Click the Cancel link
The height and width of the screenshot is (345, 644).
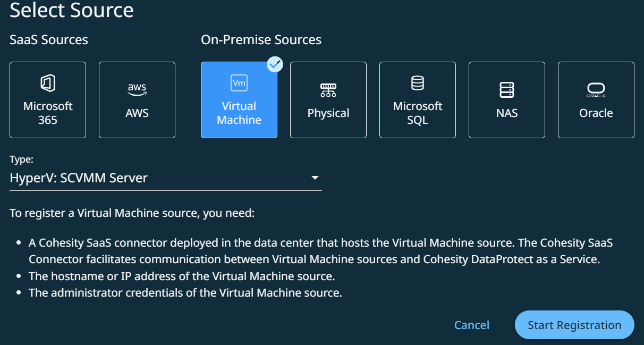[x=472, y=325]
